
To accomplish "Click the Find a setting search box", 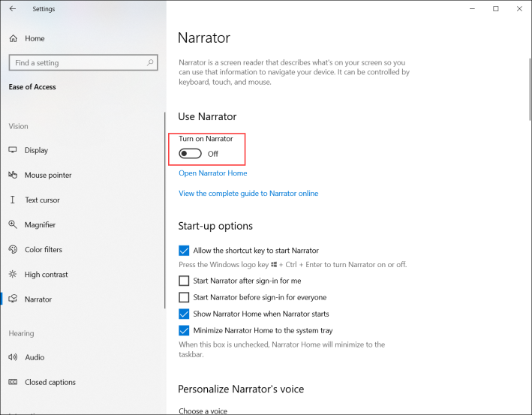I will point(83,63).
